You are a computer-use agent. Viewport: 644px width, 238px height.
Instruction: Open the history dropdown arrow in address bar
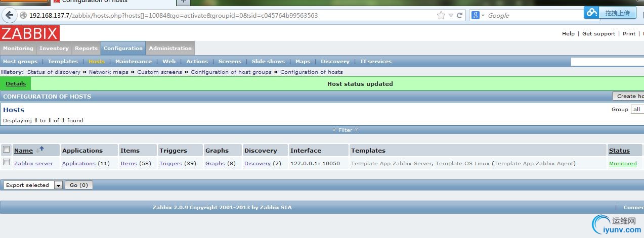click(x=451, y=16)
